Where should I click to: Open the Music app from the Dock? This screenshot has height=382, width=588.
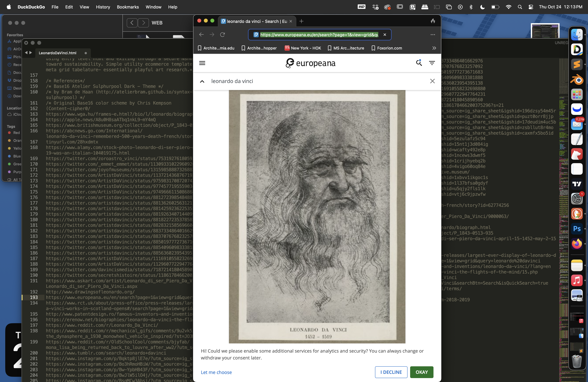click(577, 280)
